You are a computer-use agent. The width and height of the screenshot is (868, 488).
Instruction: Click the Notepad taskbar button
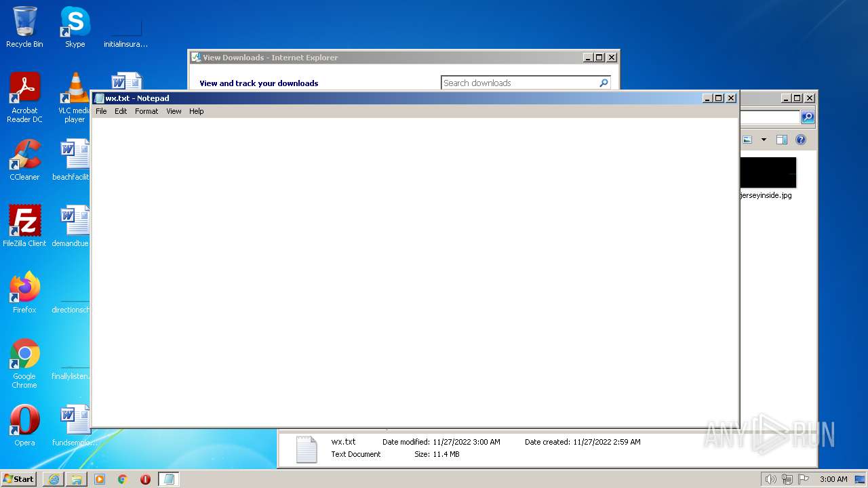click(x=169, y=479)
